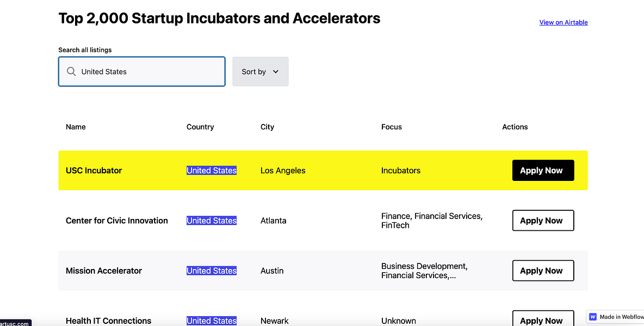Viewport: 644px width, 326px height.
Task: Click Apply Now for USC Incubator
Action: point(543,170)
